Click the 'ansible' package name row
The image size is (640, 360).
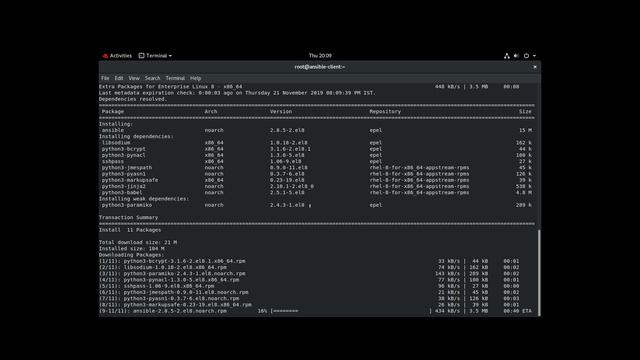pyautogui.click(x=316, y=130)
